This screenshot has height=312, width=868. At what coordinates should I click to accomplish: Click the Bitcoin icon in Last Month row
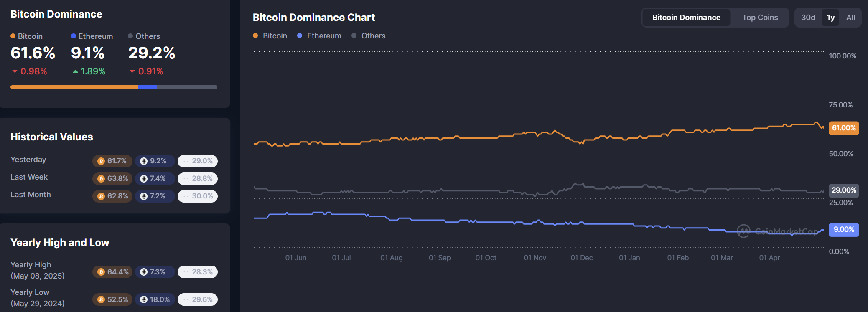coord(101,196)
